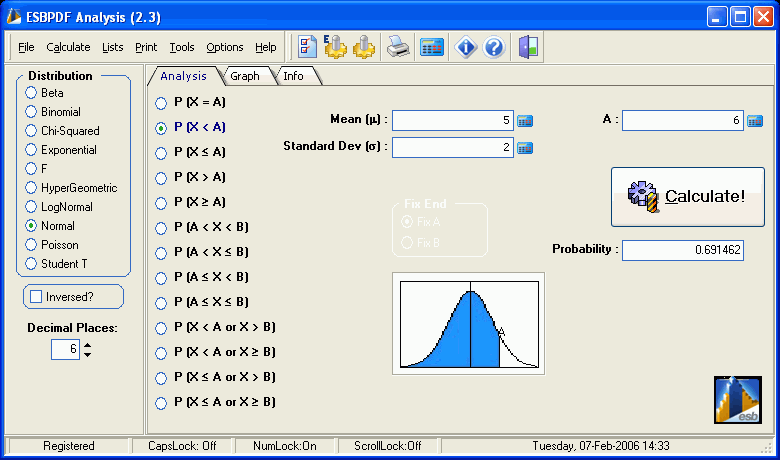Screen dimensions: 780x460
Task: Click the Decimal Places value box
Action: pos(66,350)
